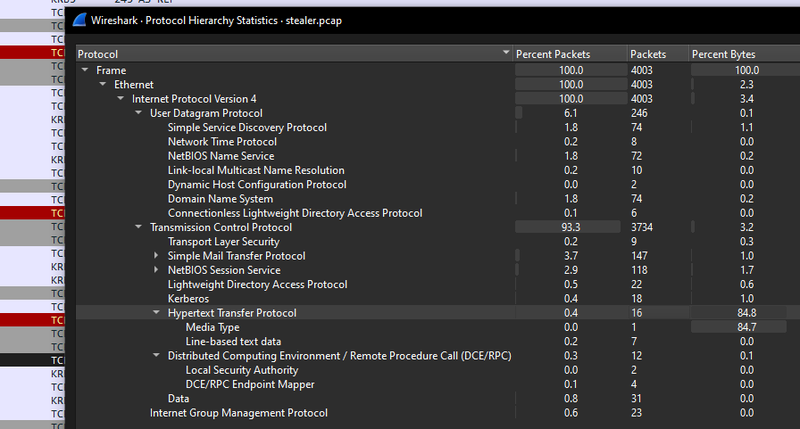Collapse the Internet Protocol Version 4 node
The image size is (800, 429).
120,99
